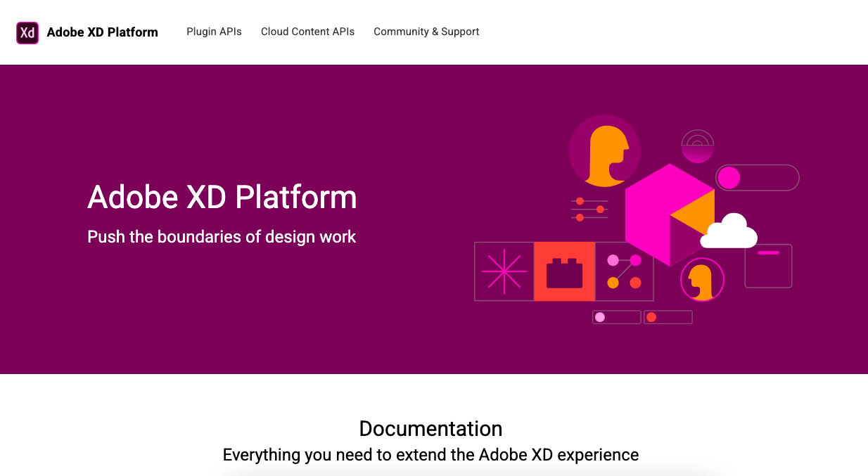Click the Adobe XD Platform hero title
This screenshot has width=868, height=476.
[x=222, y=198]
